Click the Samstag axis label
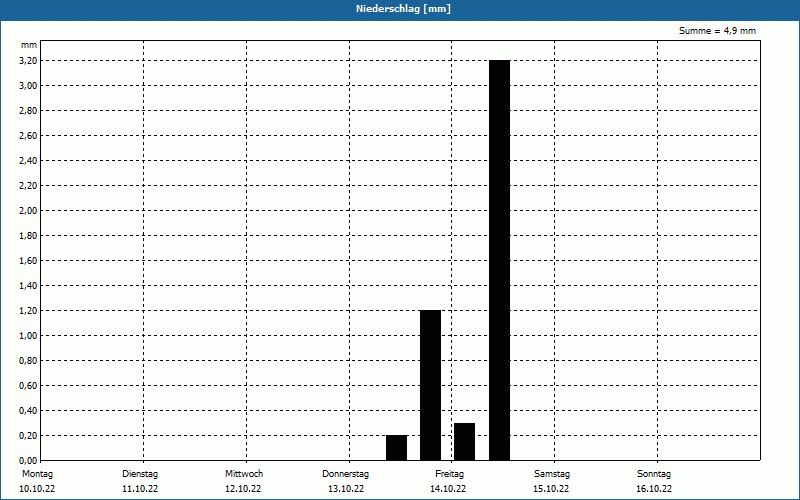The width and height of the screenshot is (800, 500). (x=552, y=474)
